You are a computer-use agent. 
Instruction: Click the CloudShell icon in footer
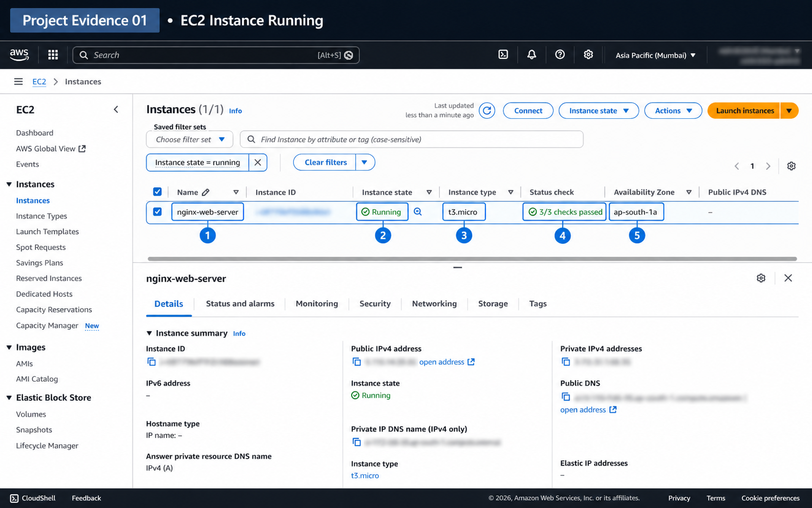click(14, 498)
